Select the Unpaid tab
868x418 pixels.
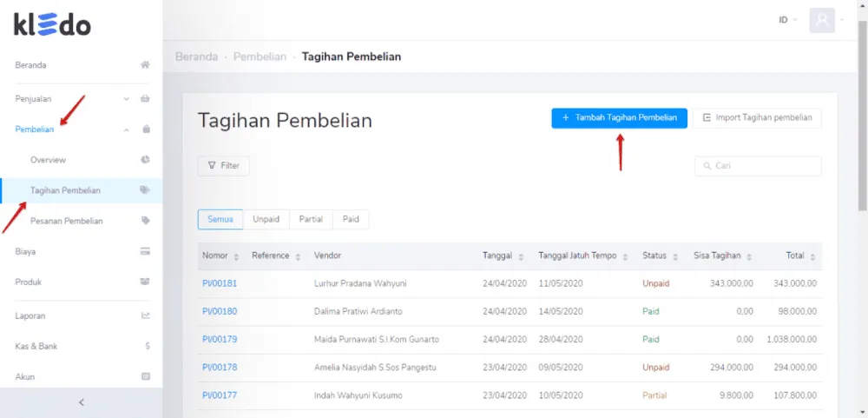pyautogui.click(x=266, y=219)
